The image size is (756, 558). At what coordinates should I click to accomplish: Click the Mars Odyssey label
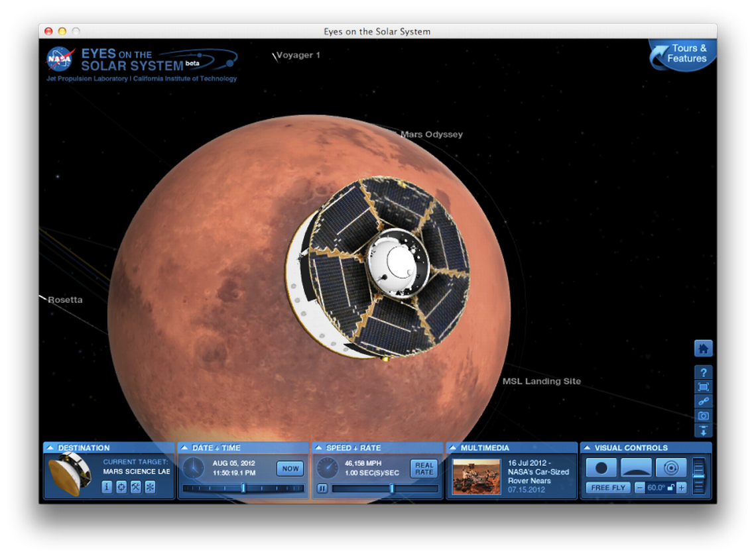432,135
